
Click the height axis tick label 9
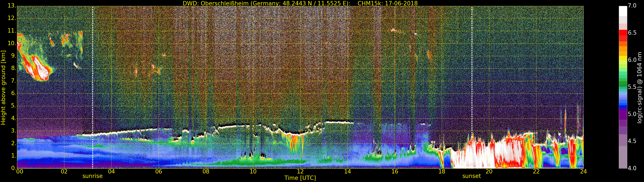pyautogui.click(x=13, y=56)
